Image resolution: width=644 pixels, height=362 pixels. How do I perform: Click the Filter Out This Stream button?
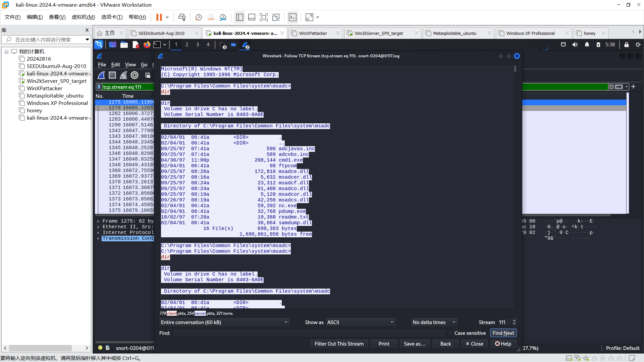click(x=339, y=344)
